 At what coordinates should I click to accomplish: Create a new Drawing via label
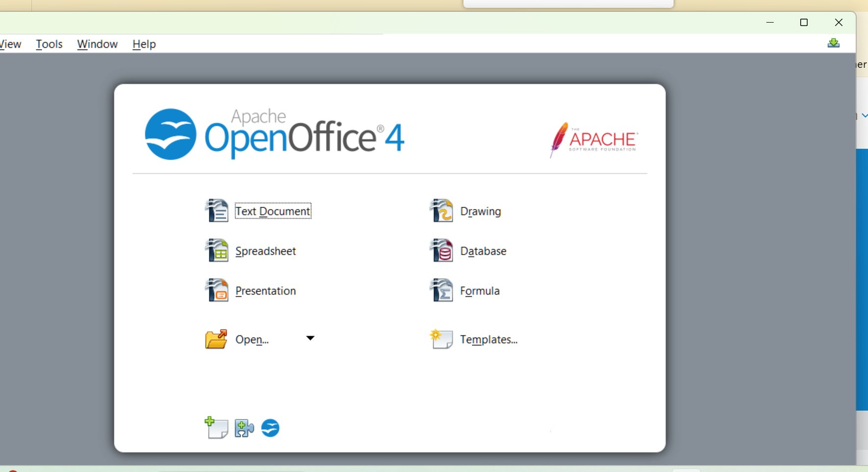481,211
